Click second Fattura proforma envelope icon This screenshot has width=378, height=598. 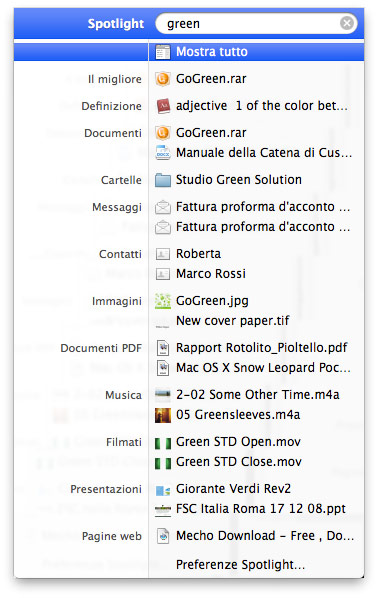click(163, 227)
